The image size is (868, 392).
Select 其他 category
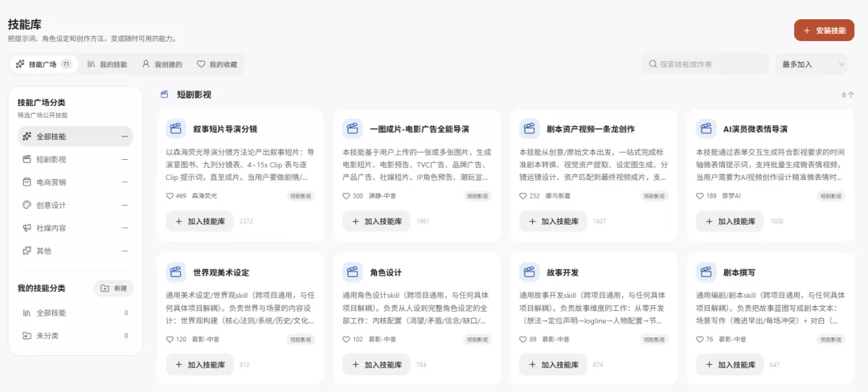[76, 251]
